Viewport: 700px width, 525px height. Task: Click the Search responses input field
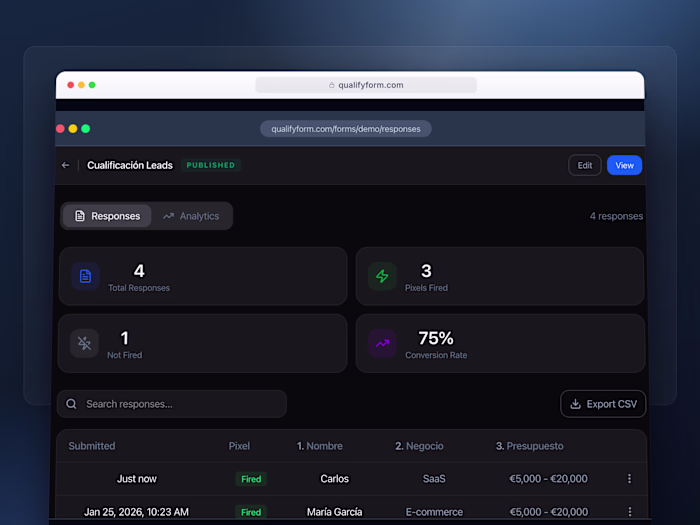pos(172,404)
